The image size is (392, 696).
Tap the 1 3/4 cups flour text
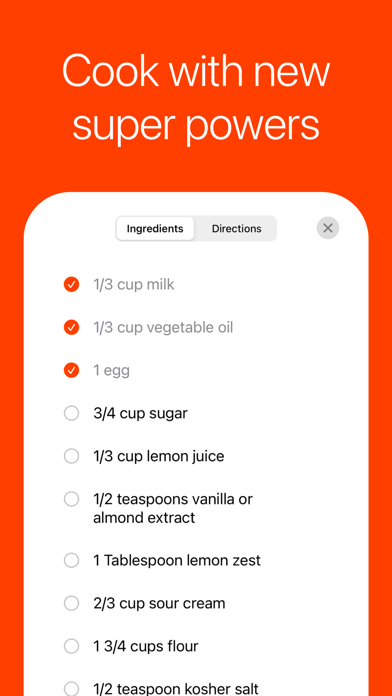coord(146,646)
